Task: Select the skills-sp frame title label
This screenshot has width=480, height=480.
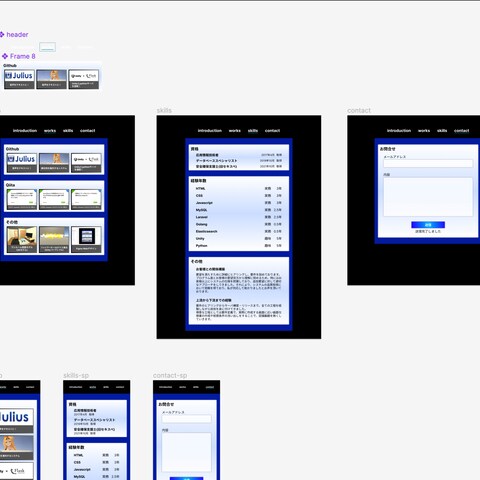Action: [76, 375]
